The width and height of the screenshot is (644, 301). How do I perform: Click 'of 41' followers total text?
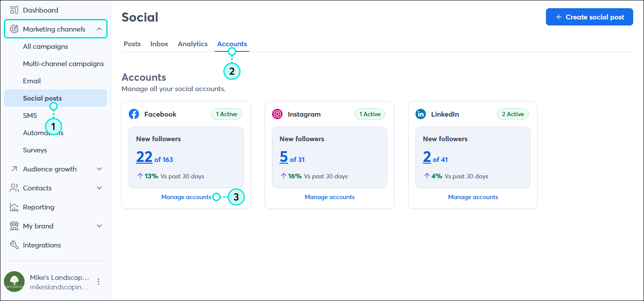coord(440,159)
